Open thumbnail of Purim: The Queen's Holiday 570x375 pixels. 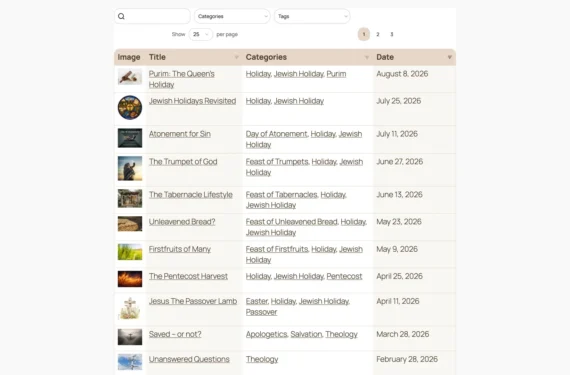tap(130, 77)
